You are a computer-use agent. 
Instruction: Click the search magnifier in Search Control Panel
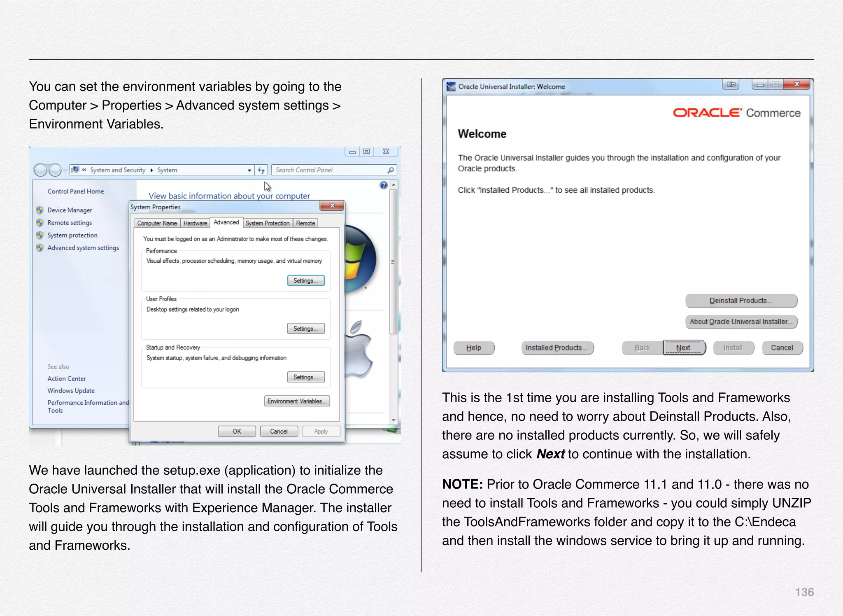390,170
